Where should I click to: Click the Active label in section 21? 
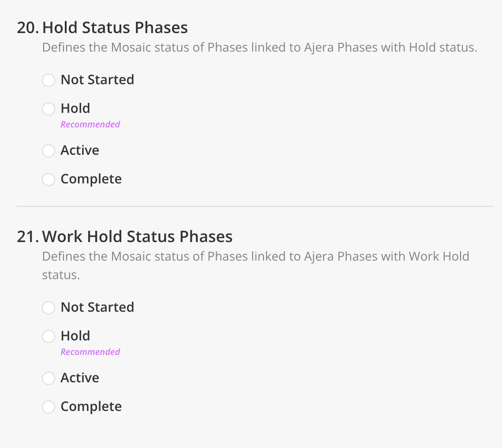pyautogui.click(x=80, y=377)
